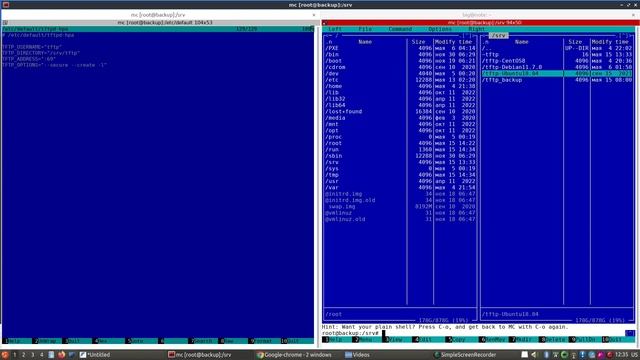The image size is (640, 360).
Task: Click the 1 Help button under the right panels
Action: tap(336, 340)
